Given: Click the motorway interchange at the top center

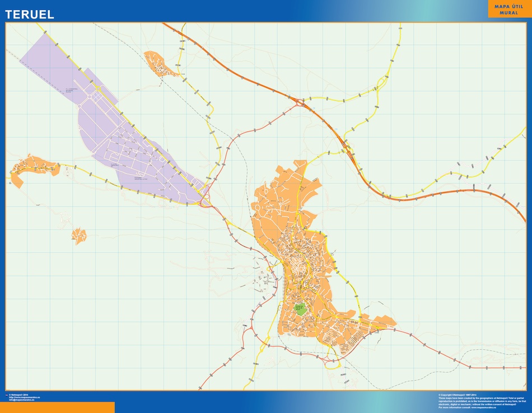Looking at the screenshot, I should pyautogui.click(x=300, y=102).
